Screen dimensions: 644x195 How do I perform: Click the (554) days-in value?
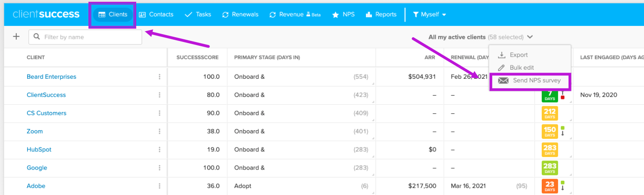pos(361,77)
